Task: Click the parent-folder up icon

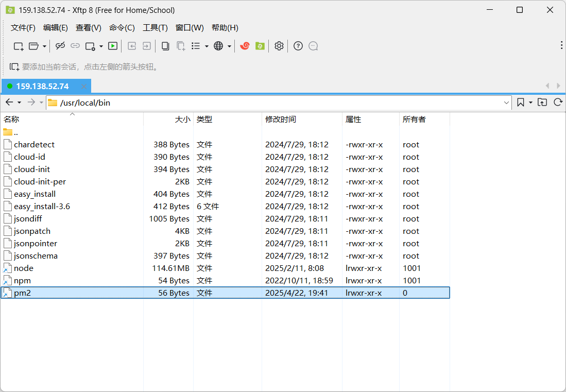Action: [542, 102]
